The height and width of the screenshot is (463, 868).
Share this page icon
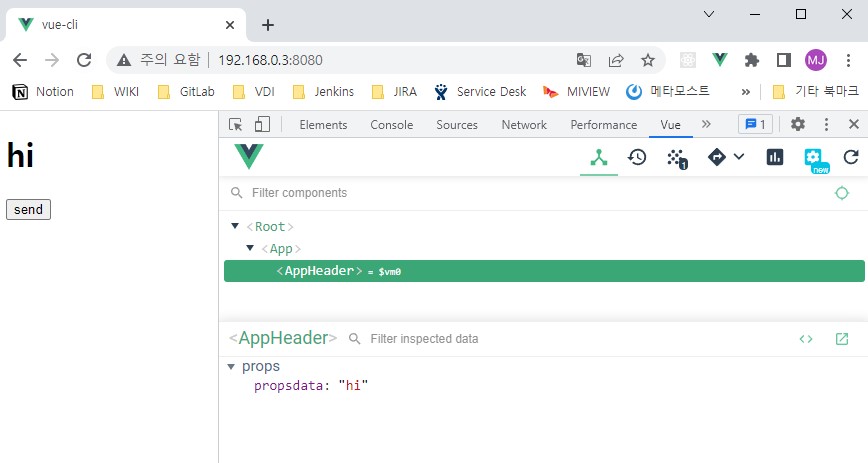[616, 60]
